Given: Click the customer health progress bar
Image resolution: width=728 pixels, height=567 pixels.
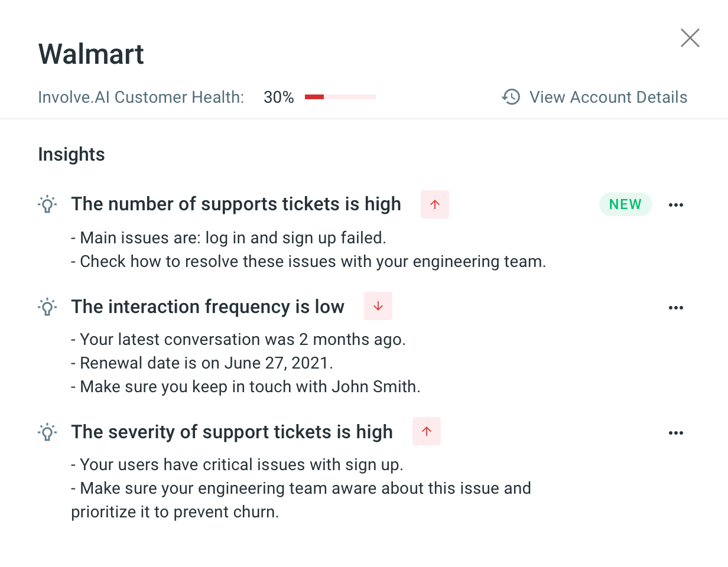Looking at the screenshot, I should [x=340, y=97].
